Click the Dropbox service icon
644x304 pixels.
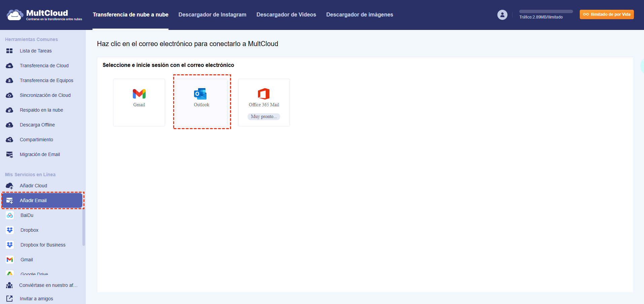(x=10, y=230)
